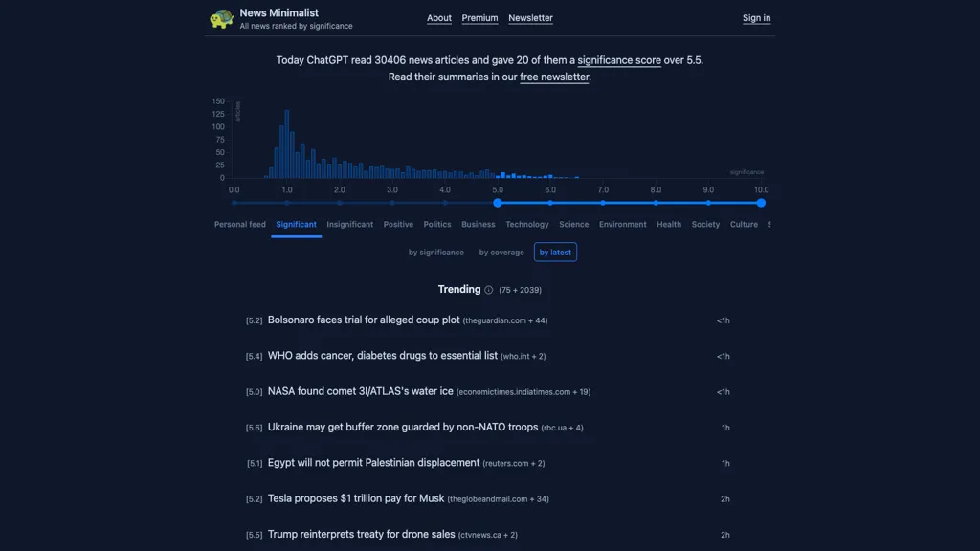Go to the Newsletter page
The width and height of the screenshot is (980, 551).
tap(530, 18)
